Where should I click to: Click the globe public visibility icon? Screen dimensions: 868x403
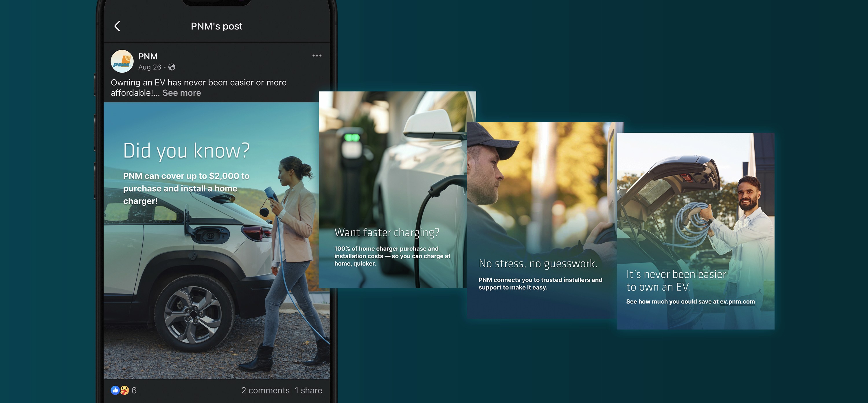[172, 67]
